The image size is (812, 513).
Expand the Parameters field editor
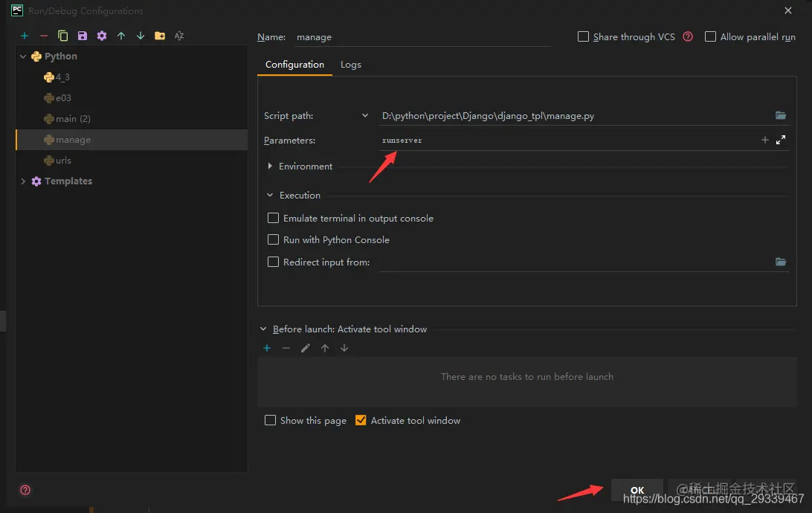(781, 140)
